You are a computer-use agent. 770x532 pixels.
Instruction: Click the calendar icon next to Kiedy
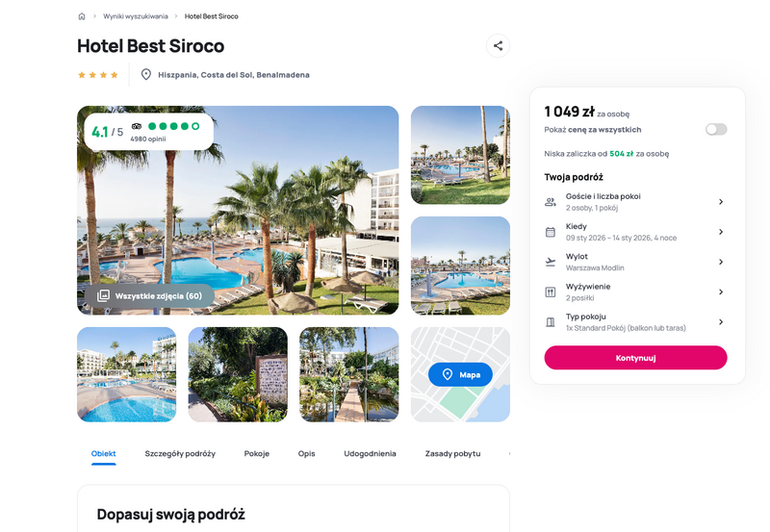click(x=551, y=232)
